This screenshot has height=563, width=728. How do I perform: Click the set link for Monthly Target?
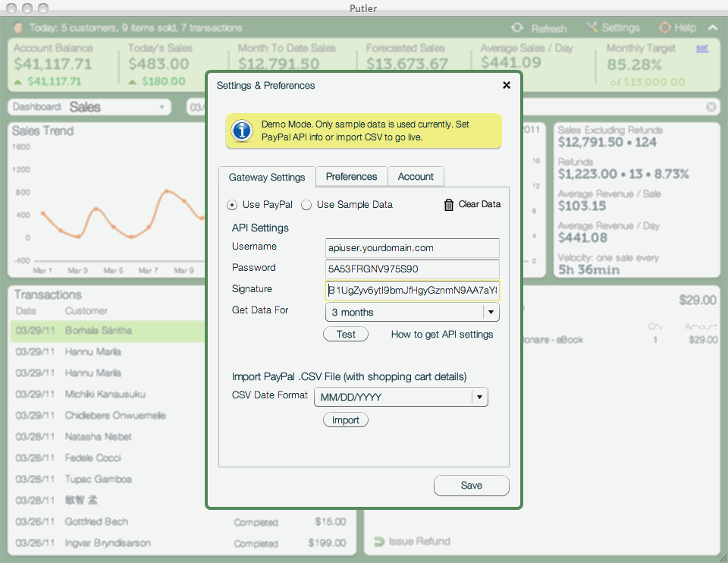pyautogui.click(x=702, y=49)
